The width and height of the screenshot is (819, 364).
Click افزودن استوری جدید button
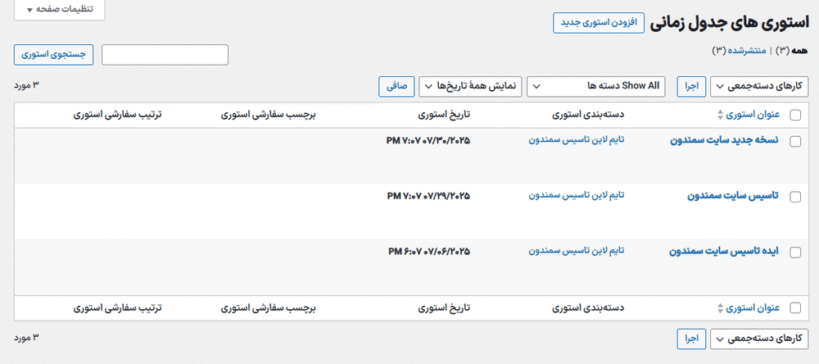pyautogui.click(x=599, y=24)
